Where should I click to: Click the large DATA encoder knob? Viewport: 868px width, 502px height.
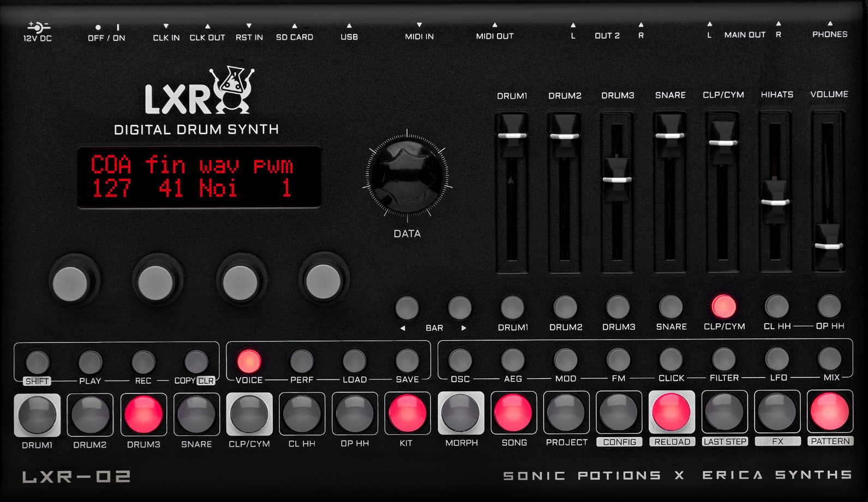pyautogui.click(x=407, y=176)
